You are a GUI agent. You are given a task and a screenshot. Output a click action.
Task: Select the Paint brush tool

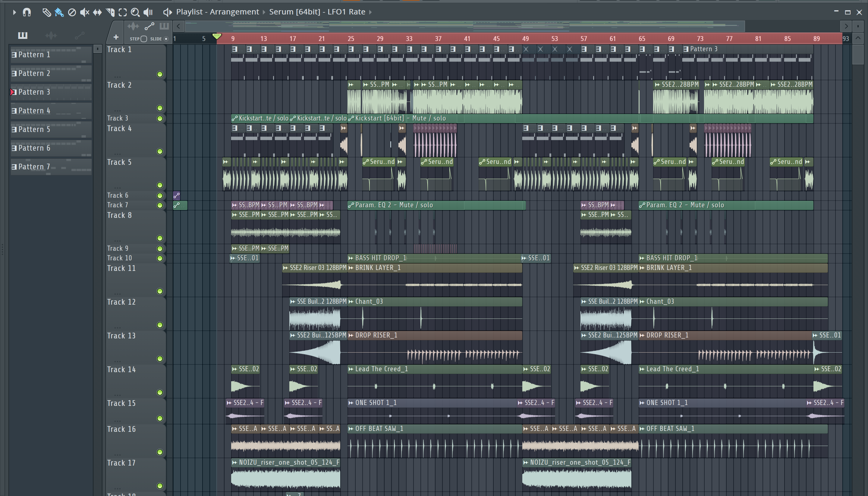59,12
